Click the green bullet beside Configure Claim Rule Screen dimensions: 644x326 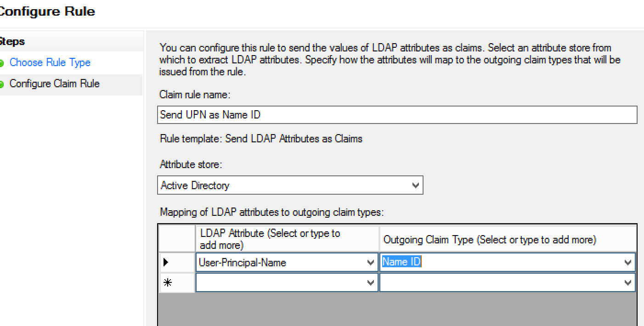(x=1, y=84)
